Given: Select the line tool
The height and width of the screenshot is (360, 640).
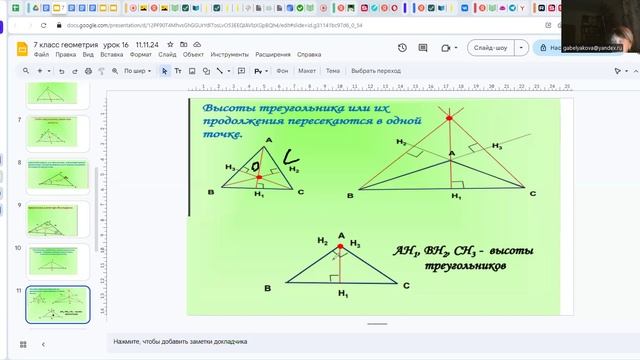Looking at the screenshot, I should point(220,71).
